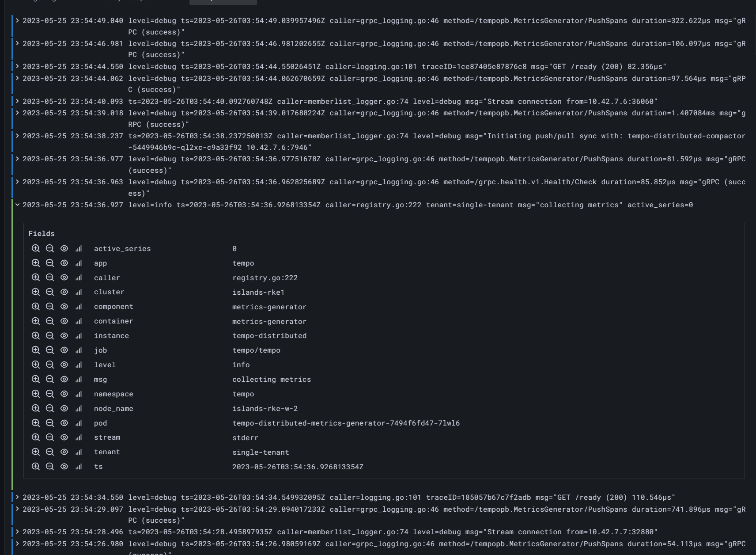Image resolution: width=756 pixels, height=555 pixels.
Task: Toggle visibility for the stream field
Action: pyautogui.click(x=64, y=437)
